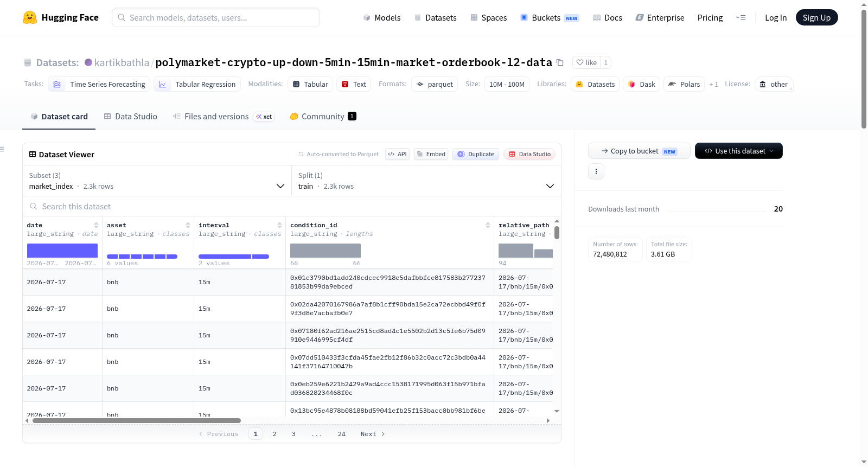The width and height of the screenshot is (868, 467).
Task: Open the Models navigation item
Action: [382, 17]
